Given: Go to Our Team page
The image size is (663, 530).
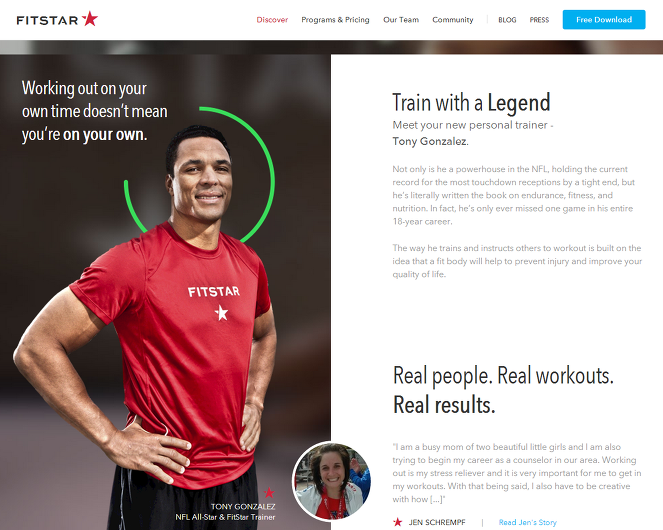Looking at the screenshot, I should click(x=401, y=20).
